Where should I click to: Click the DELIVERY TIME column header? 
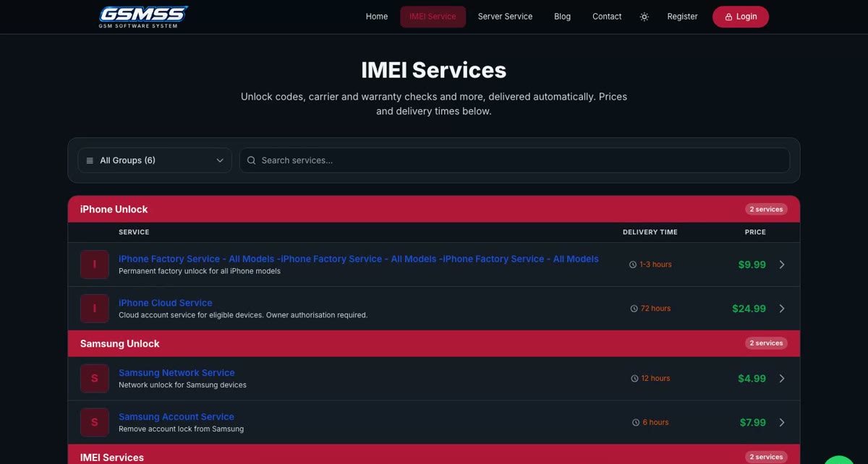coord(650,232)
